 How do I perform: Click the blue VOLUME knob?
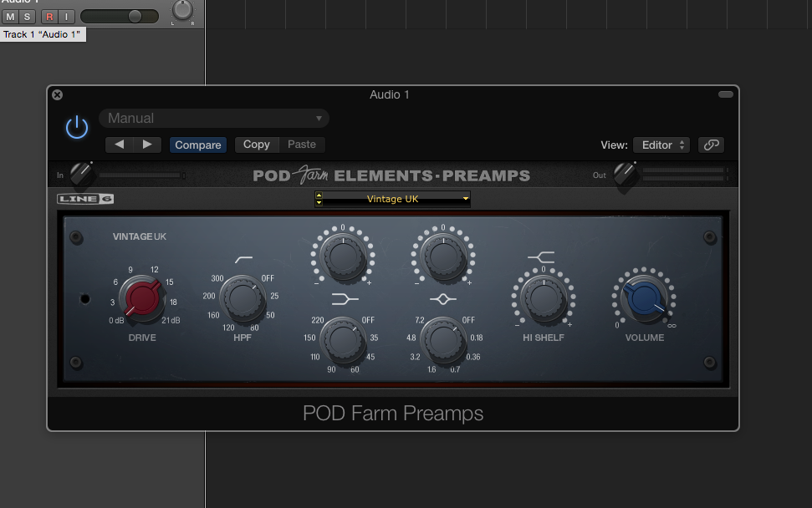(x=644, y=299)
